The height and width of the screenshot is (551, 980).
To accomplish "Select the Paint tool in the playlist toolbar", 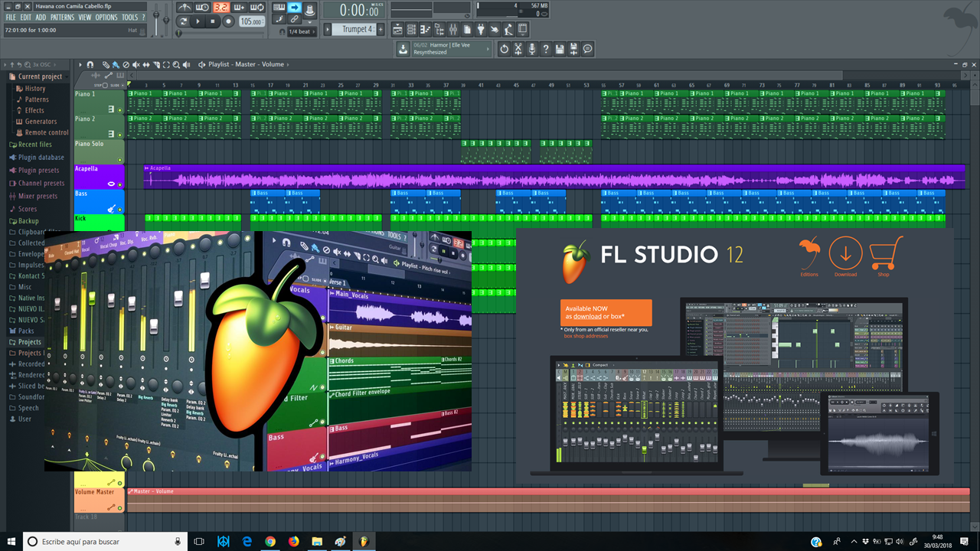I will tap(116, 66).
